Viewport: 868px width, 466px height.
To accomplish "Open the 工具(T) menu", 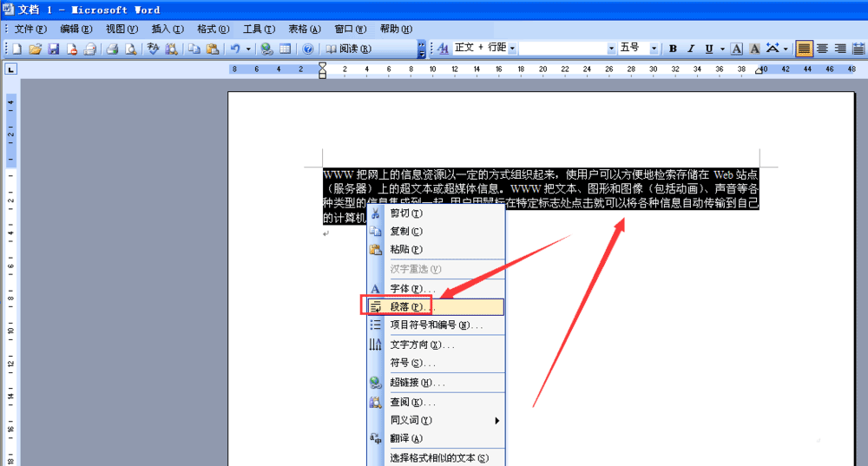I will (259, 29).
